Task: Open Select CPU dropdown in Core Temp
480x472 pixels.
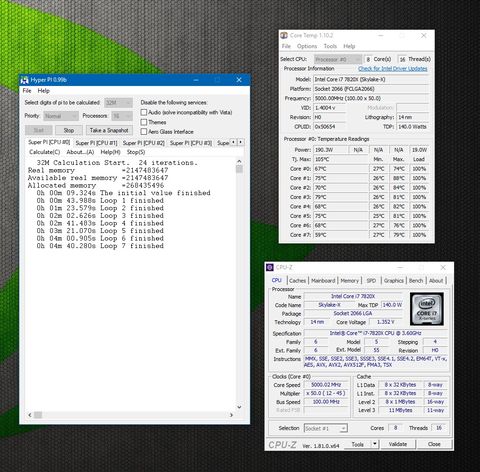Action: (x=338, y=59)
